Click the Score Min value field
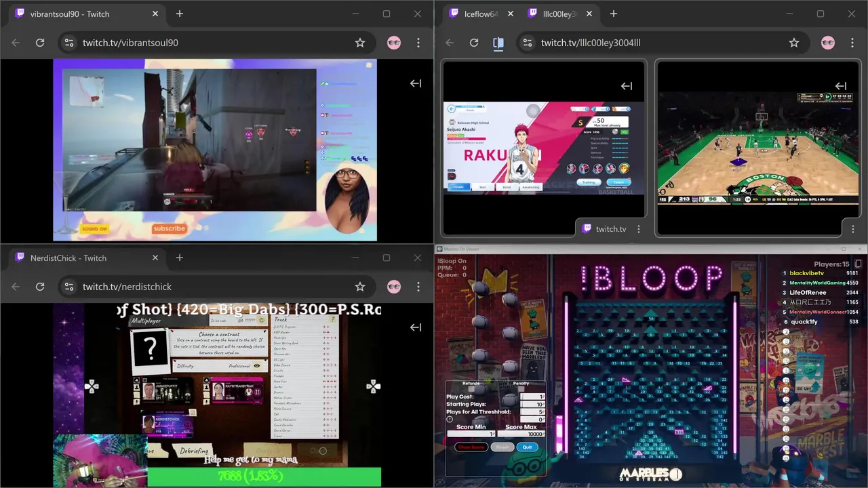868x488 pixels. click(471, 434)
